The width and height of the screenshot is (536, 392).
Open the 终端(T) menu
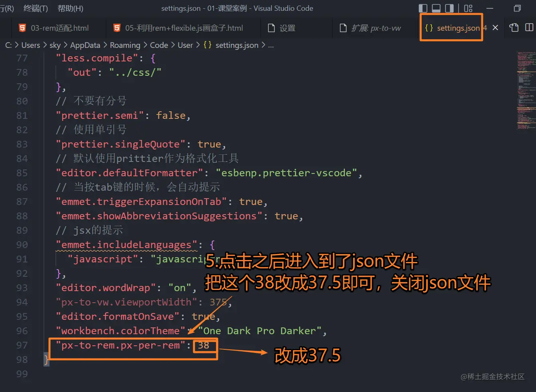click(x=36, y=8)
